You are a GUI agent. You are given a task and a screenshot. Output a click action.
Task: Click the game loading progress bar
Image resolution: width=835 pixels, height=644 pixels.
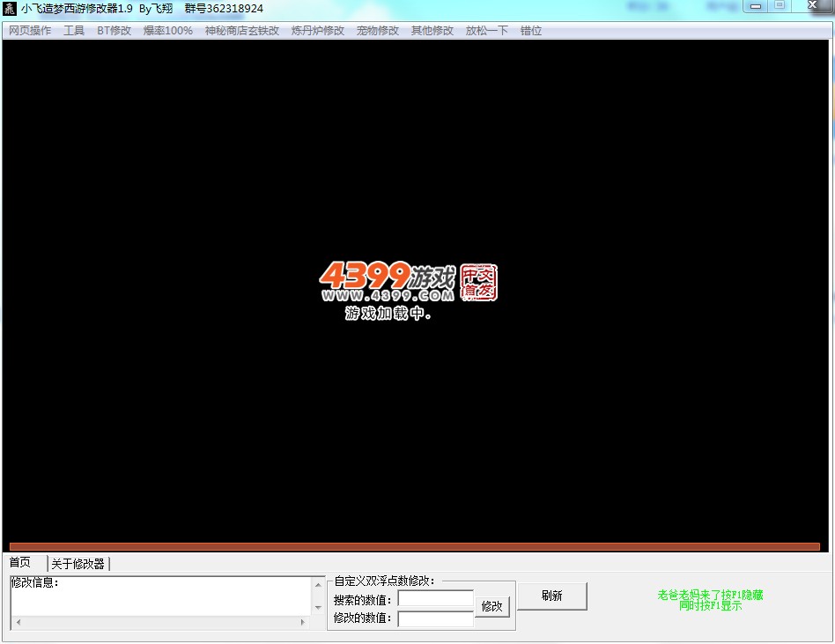(414, 546)
